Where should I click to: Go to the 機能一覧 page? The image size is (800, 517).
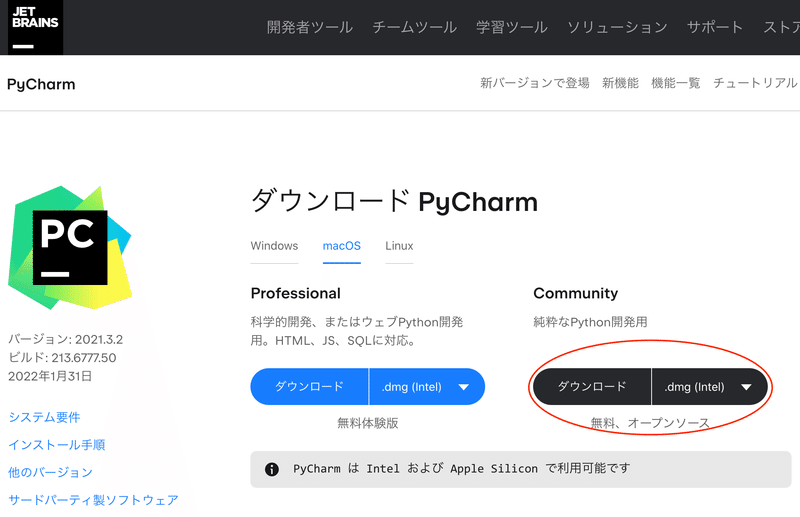click(x=676, y=83)
